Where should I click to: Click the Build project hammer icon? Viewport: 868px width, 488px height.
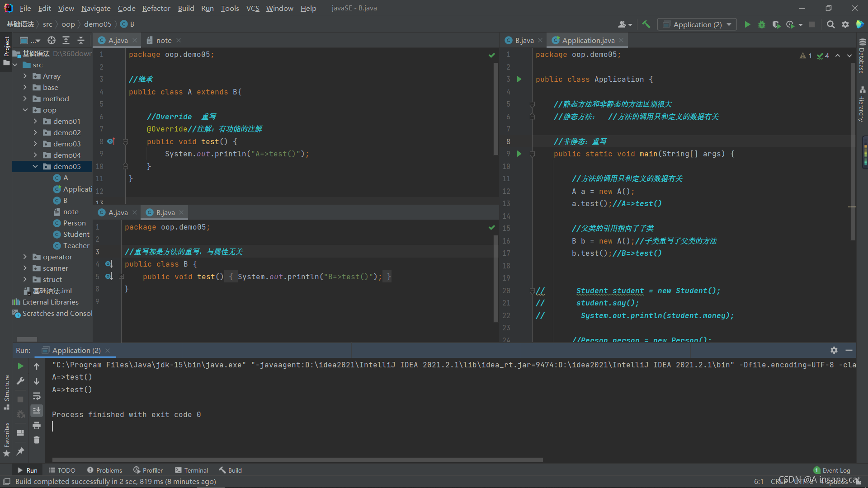[x=646, y=24]
